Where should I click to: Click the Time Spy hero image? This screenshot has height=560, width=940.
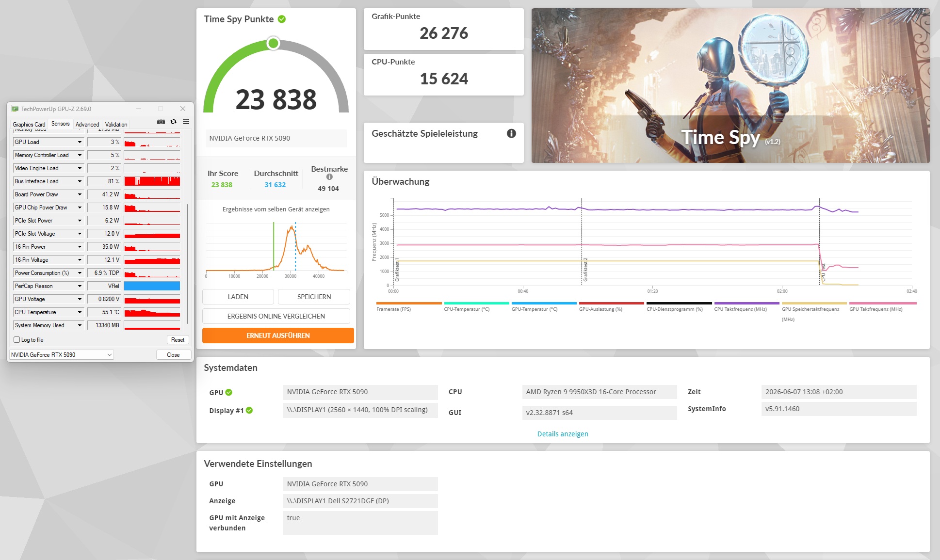click(730, 85)
